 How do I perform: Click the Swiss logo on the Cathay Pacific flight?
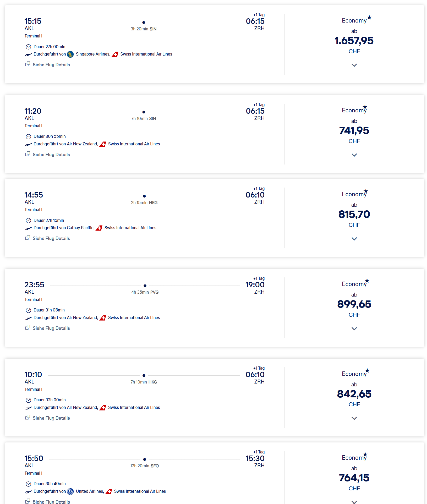click(99, 228)
